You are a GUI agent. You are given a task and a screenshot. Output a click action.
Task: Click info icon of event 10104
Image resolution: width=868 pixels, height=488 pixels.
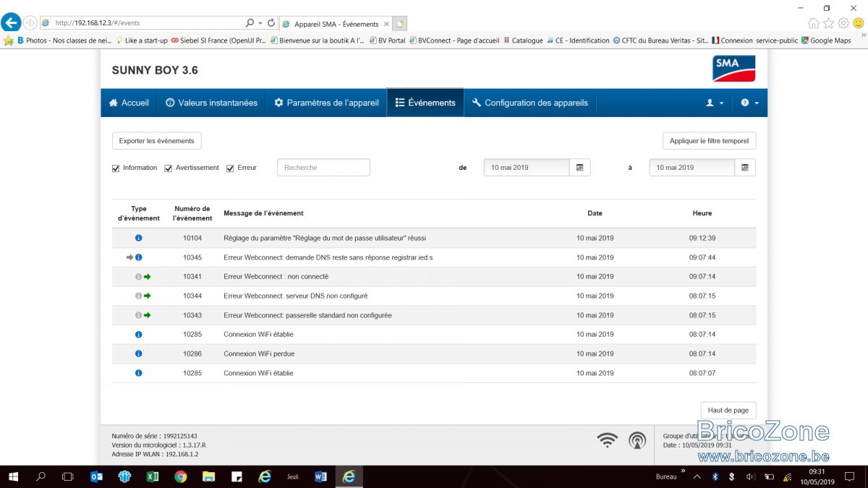pyautogui.click(x=139, y=238)
